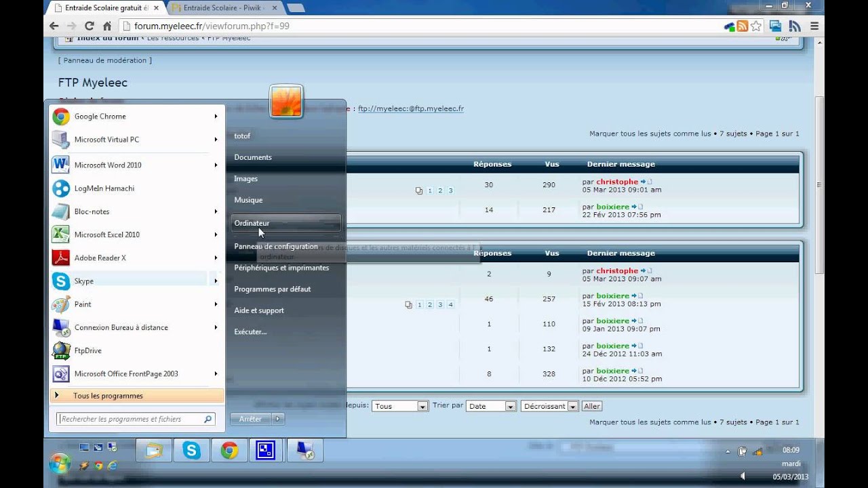868x488 pixels.
Task: Open Panneau de configuration
Action: (x=285, y=247)
